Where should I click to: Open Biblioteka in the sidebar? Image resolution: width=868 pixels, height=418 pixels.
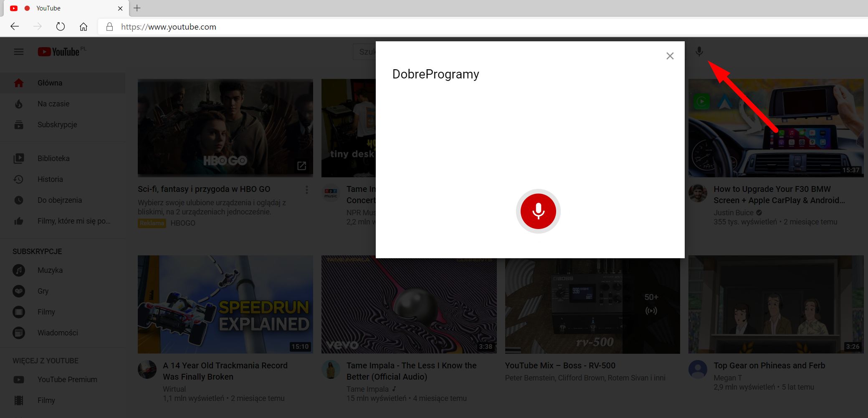pyautogui.click(x=53, y=158)
